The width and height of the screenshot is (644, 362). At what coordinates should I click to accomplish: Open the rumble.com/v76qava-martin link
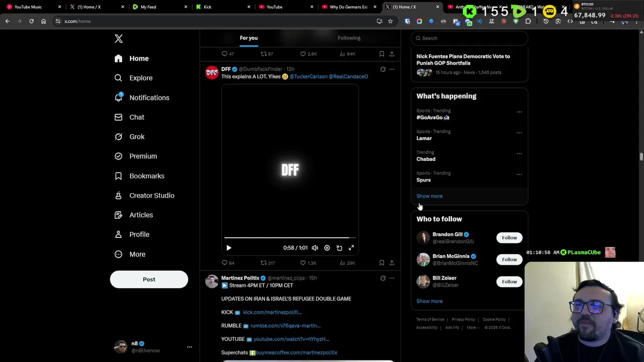285,326
